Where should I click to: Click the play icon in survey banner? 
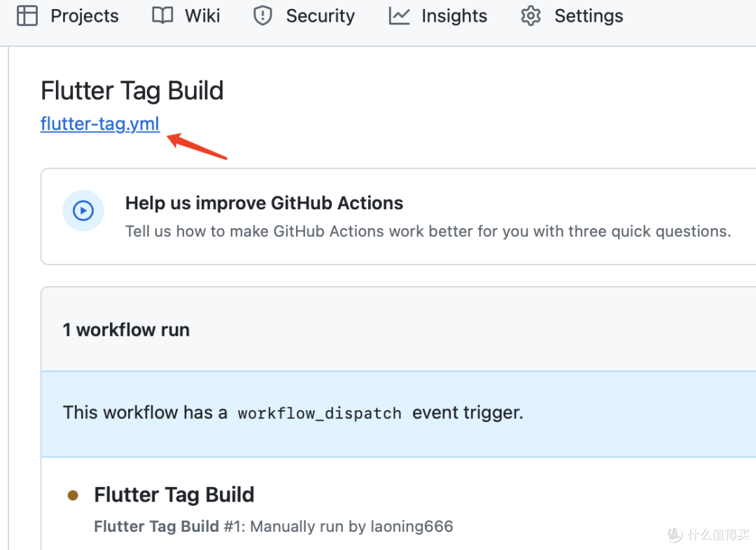[83, 211]
